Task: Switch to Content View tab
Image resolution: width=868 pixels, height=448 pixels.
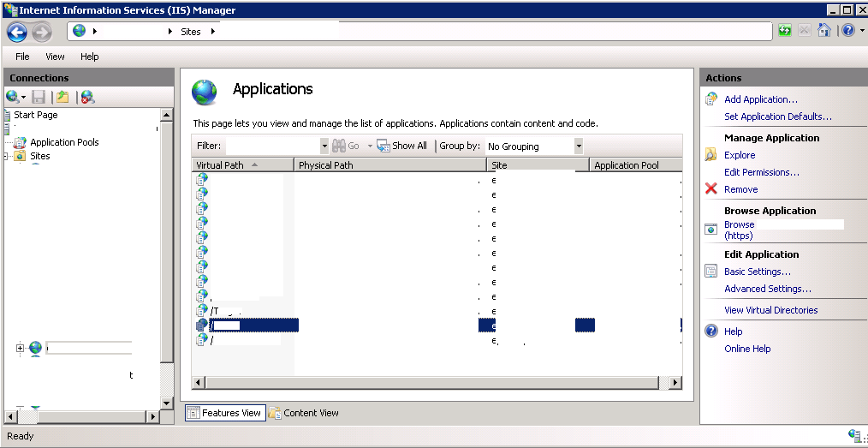Action: point(304,413)
